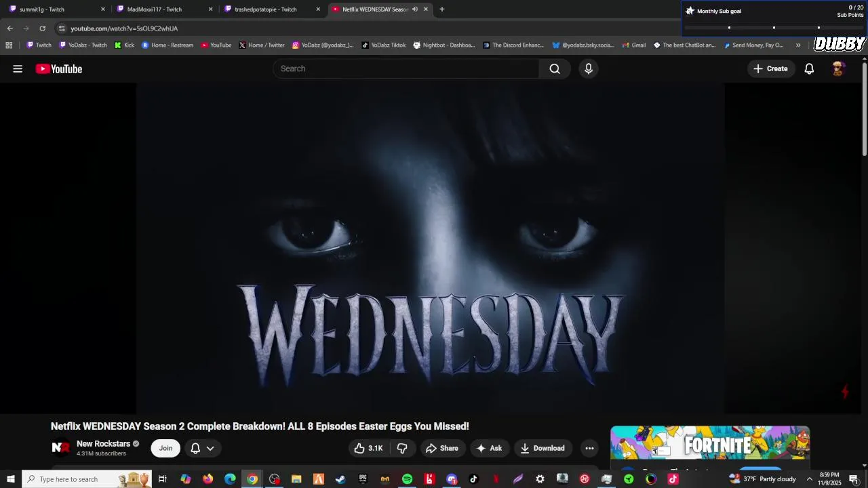Image resolution: width=868 pixels, height=488 pixels.
Task: Show hidden system tray icons
Action: click(809, 479)
